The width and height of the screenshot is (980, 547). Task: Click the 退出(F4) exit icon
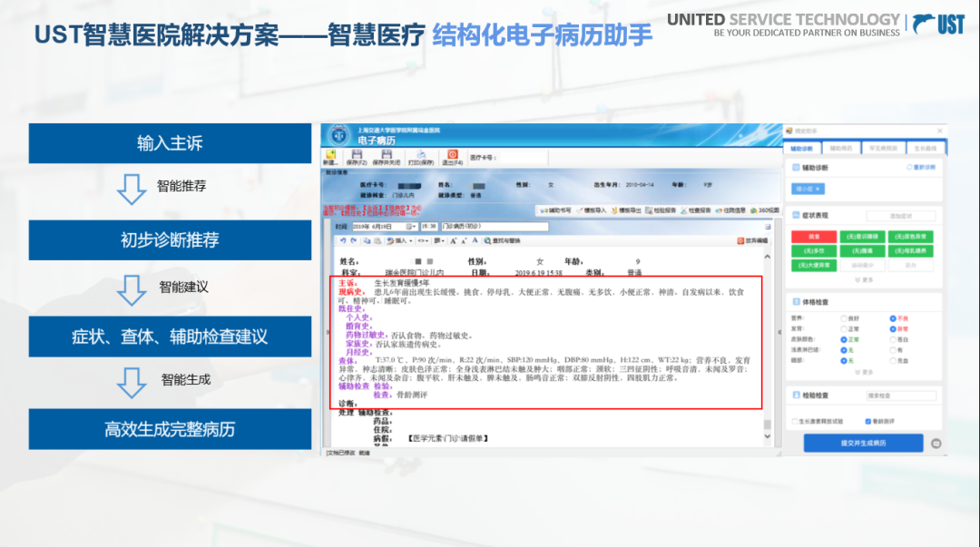coord(453,154)
